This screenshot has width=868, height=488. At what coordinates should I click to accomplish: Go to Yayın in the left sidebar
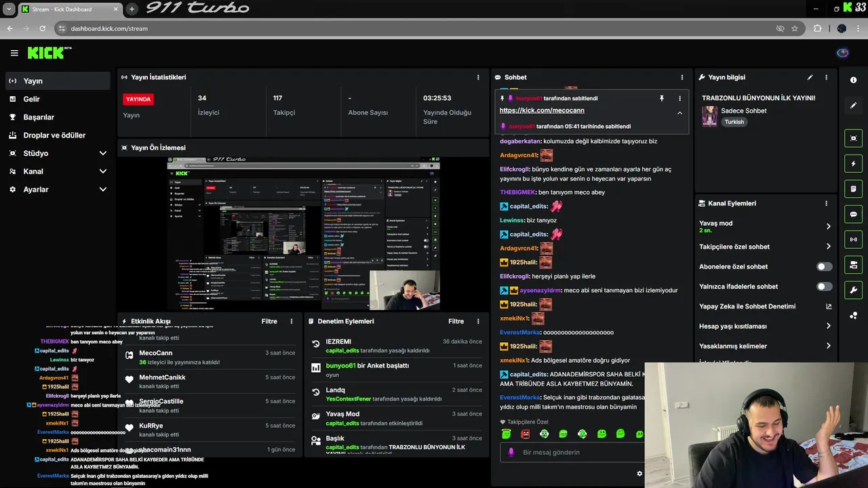tap(58, 81)
